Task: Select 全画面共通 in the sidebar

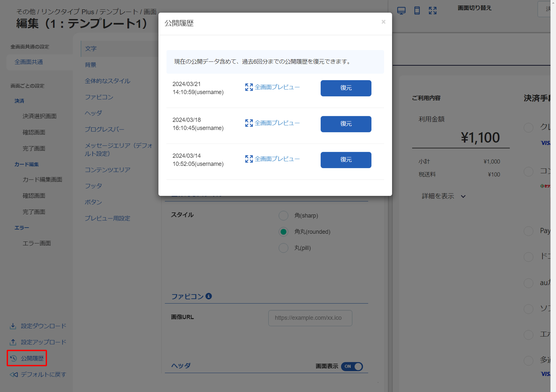Action: (29, 62)
